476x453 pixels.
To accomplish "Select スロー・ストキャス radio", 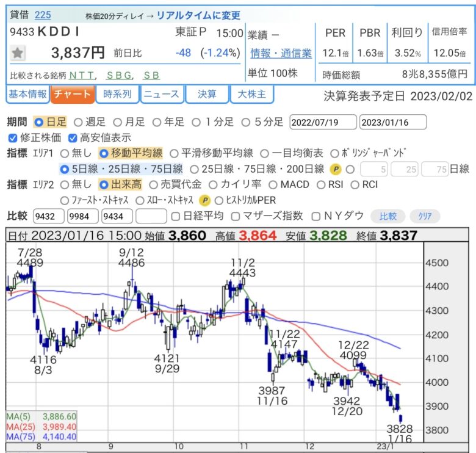I will pos(140,200).
